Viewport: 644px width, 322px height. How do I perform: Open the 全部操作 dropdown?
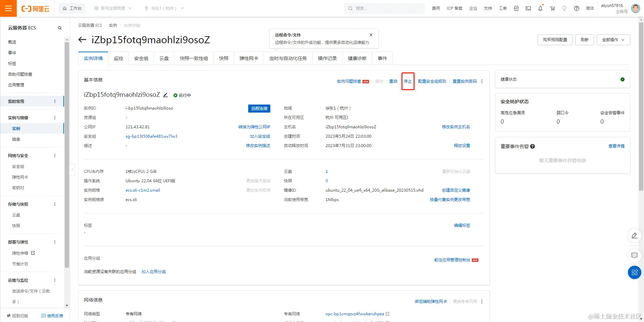(613, 40)
